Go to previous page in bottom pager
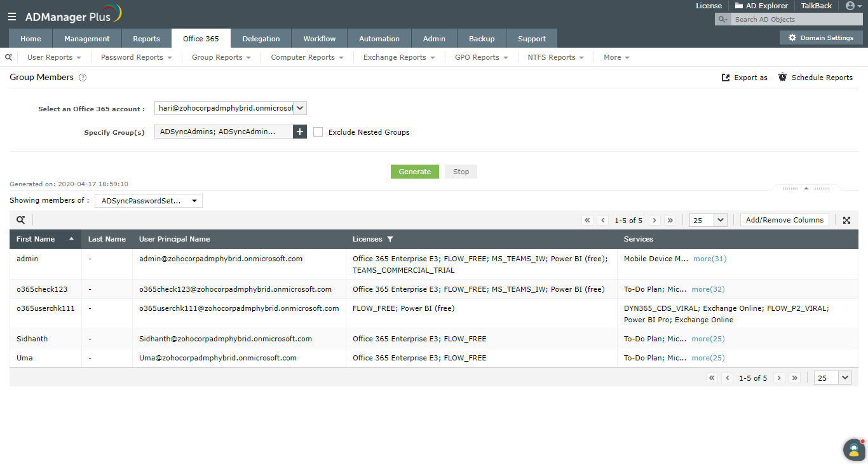 coord(728,378)
